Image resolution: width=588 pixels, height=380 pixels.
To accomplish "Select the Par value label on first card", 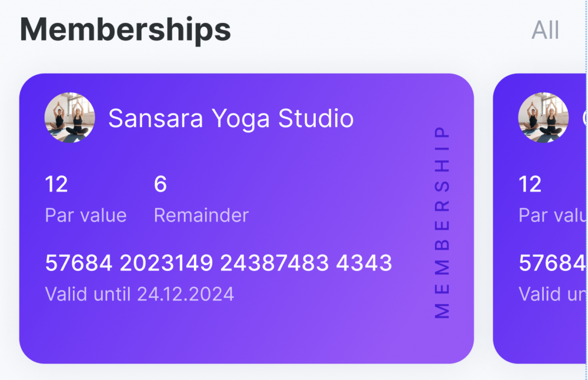I will pos(86,216).
